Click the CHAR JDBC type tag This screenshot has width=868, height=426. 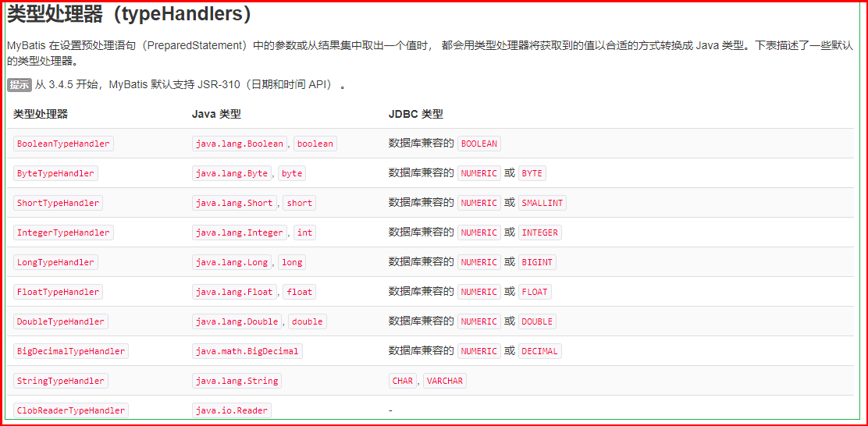(403, 381)
